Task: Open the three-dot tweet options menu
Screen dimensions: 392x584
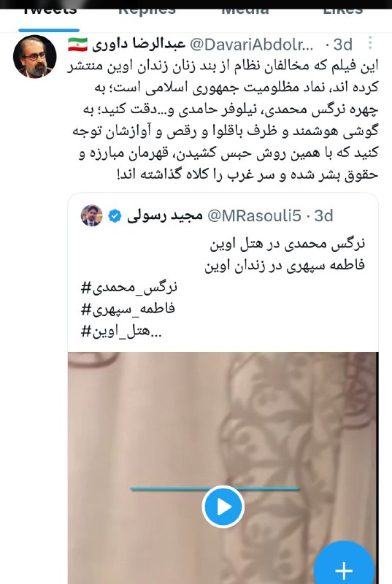Action: pyautogui.click(x=369, y=43)
